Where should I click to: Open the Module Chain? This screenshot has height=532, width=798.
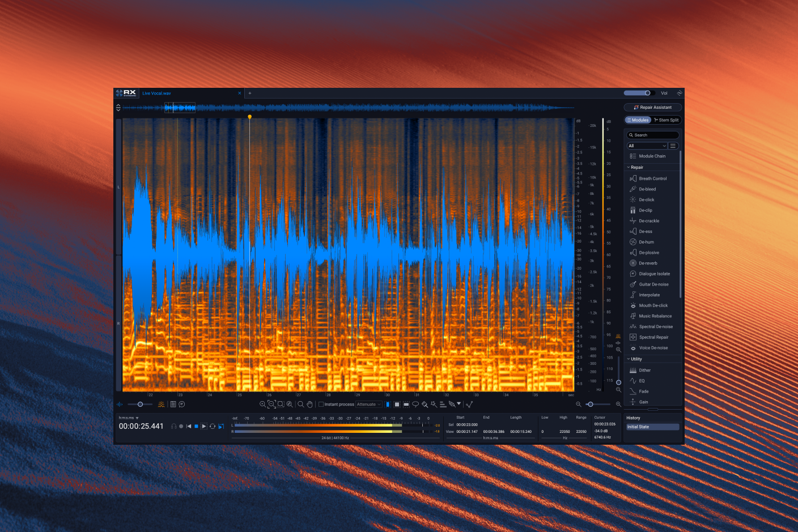click(x=648, y=156)
